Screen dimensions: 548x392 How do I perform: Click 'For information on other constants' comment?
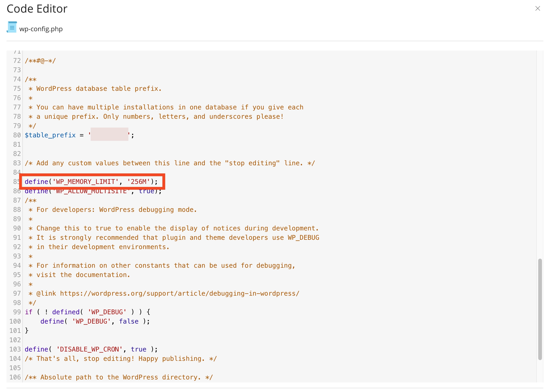coord(162,266)
